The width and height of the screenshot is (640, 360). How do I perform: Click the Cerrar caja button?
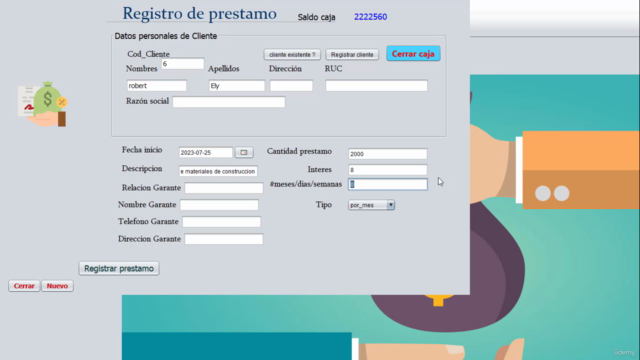[413, 53]
